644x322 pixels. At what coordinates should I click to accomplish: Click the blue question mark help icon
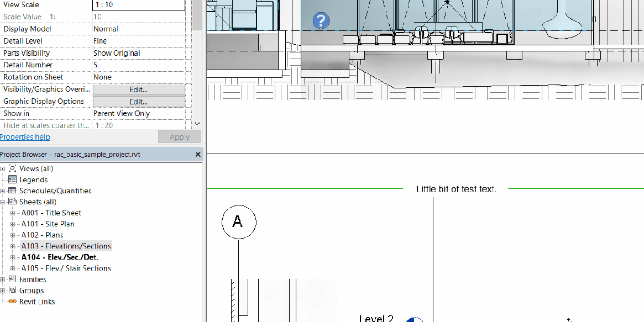pyautogui.click(x=321, y=20)
